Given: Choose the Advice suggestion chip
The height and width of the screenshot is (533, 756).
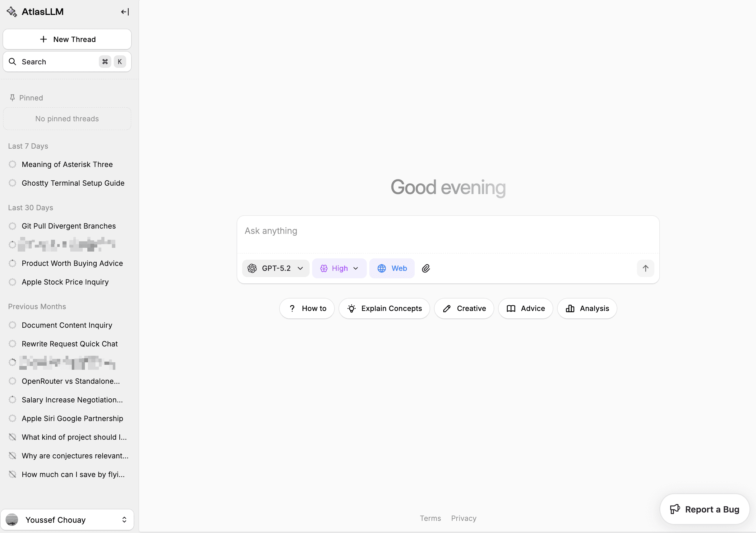Looking at the screenshot, I should pyautogui.click(x=526, y=308).
